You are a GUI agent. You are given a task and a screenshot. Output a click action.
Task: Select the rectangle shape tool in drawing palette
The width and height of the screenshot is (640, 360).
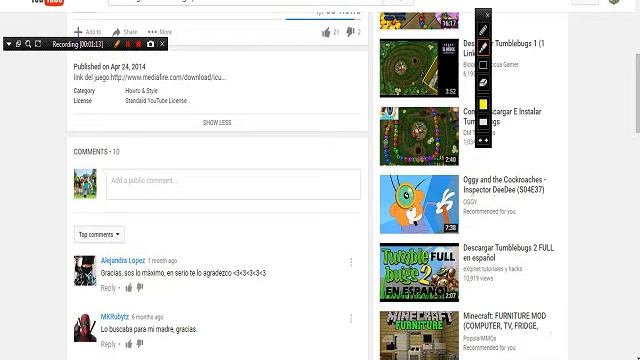[x=483, y=65]
